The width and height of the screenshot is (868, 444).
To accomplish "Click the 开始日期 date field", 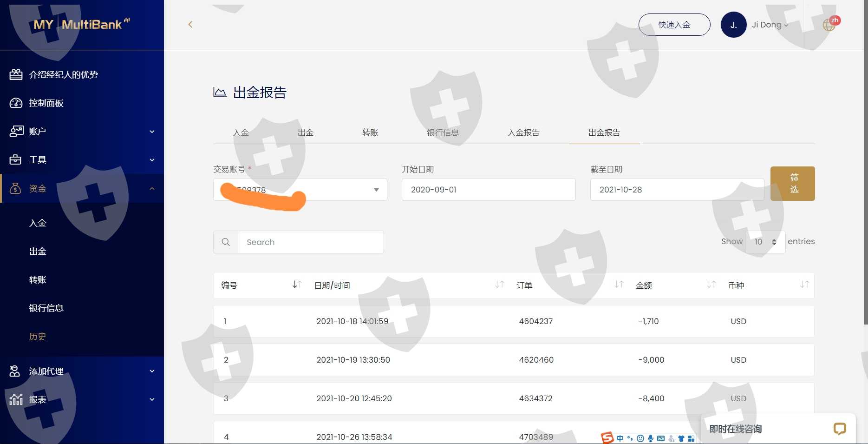I will click(489, 190).
